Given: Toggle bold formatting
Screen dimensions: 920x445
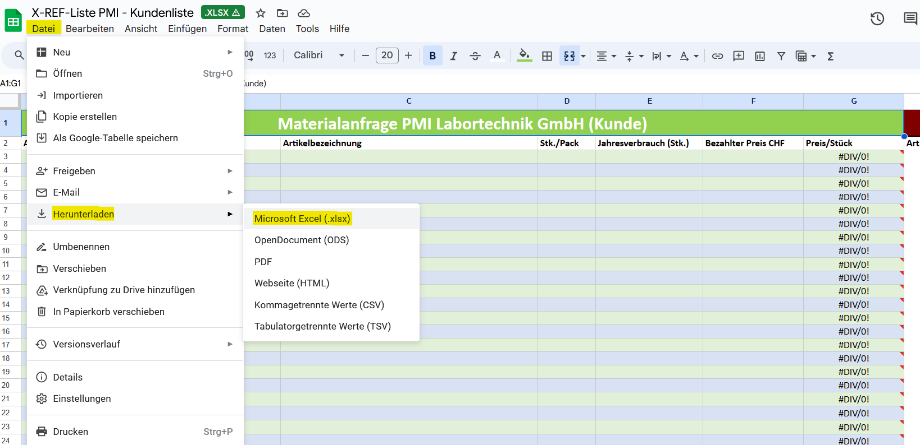Looking at the screenshot, I should pos(432,56).
